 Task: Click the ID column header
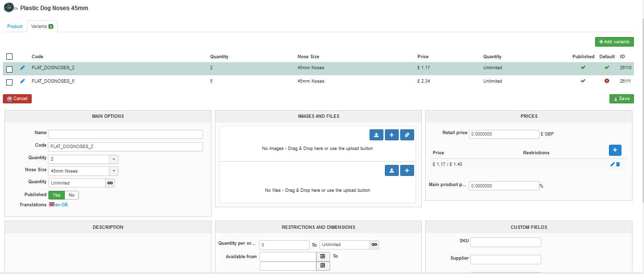pyautogui.click(x=622, y=57)
